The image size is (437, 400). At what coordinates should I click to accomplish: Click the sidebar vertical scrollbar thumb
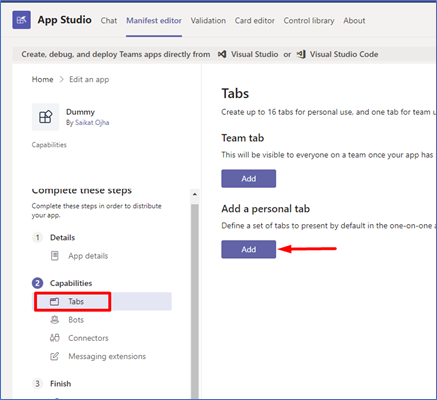[x=195, y=300]
